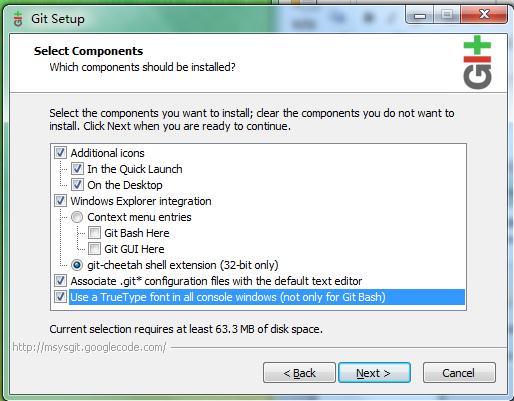
Task: Click the Git Setup title bar icon
Action: 18,19
